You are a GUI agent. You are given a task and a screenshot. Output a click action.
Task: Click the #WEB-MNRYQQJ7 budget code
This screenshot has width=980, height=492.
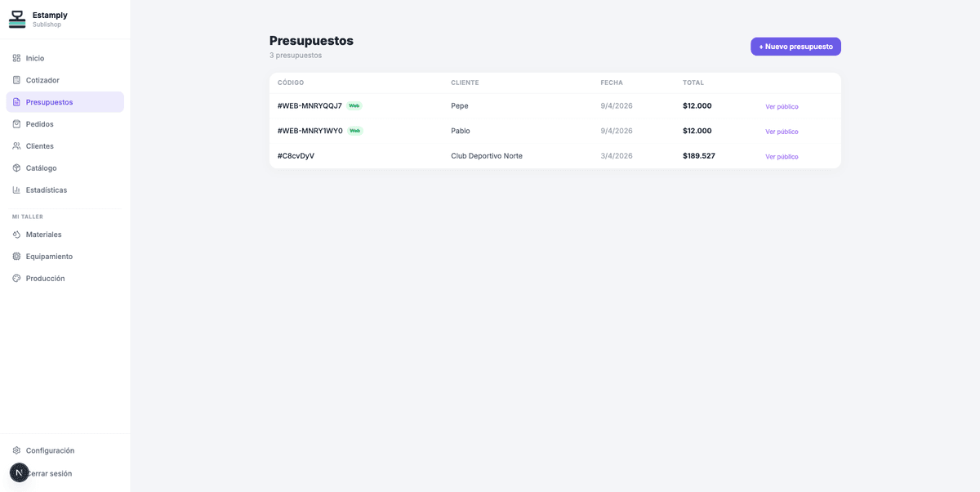(x=310, y=106)
